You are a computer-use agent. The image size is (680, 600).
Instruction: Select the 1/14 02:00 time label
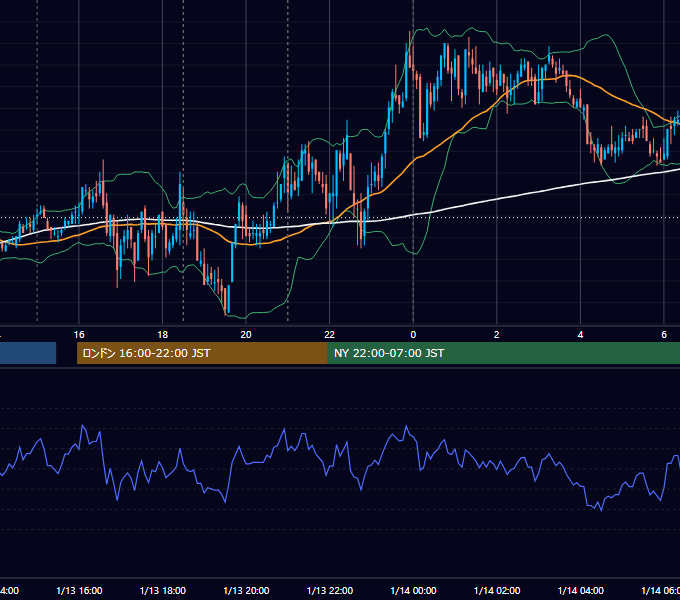coord(497,590)
